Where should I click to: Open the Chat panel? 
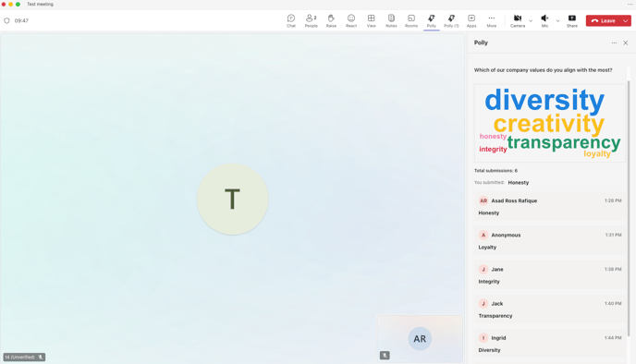[291, 20]
